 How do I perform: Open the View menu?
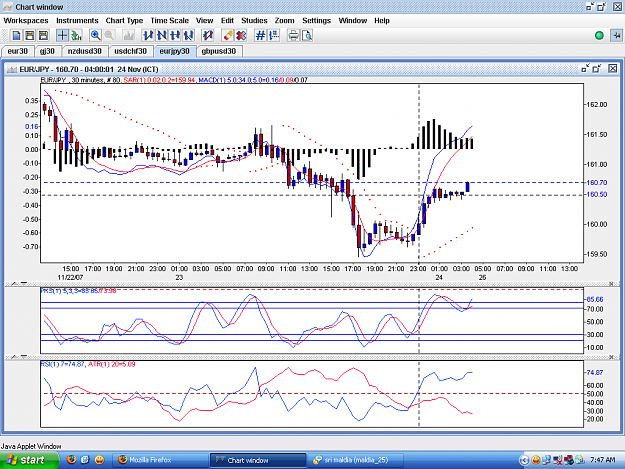click(x=204, y=20)
